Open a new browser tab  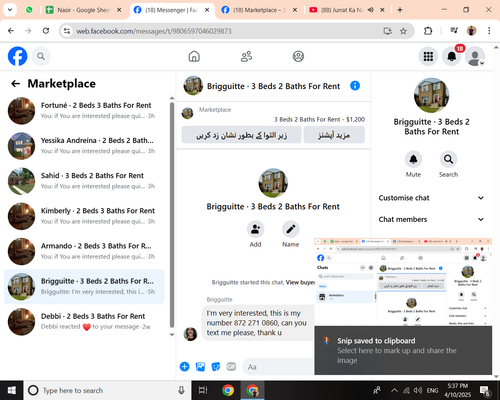(x=400, y=10)
